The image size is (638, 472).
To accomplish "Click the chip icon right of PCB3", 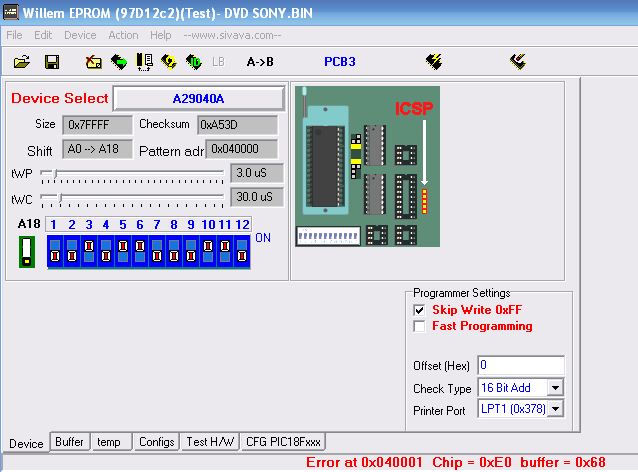I will pos(433,62).
